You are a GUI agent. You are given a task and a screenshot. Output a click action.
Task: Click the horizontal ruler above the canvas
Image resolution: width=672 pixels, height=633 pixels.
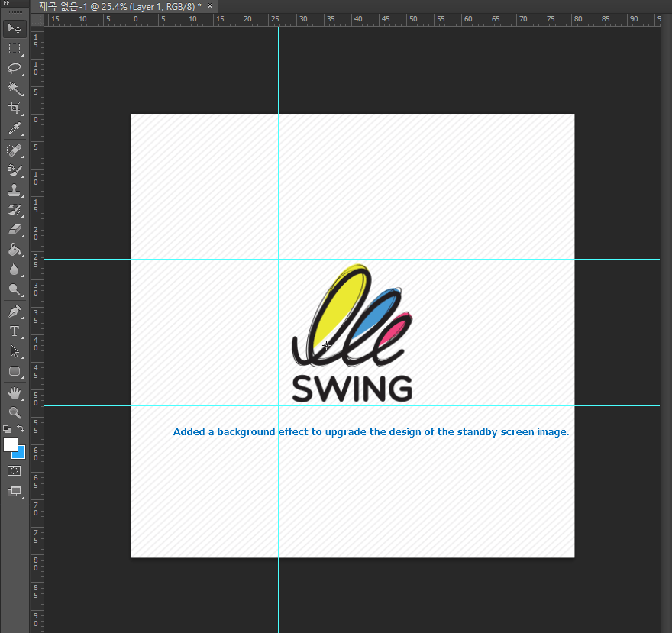click(x=351, y=20)
